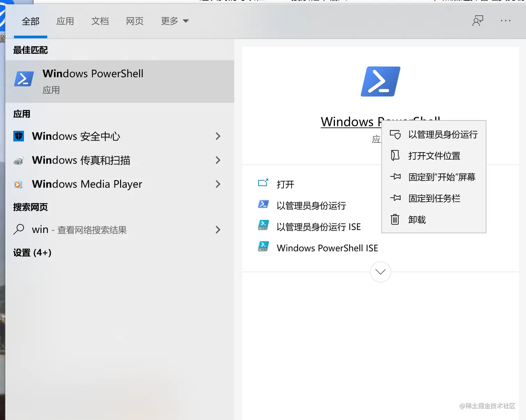Expand the Windows 传真和扫描 chevron arrow
The height and width of the screenshot is (420, 526).
click(218, 160)
